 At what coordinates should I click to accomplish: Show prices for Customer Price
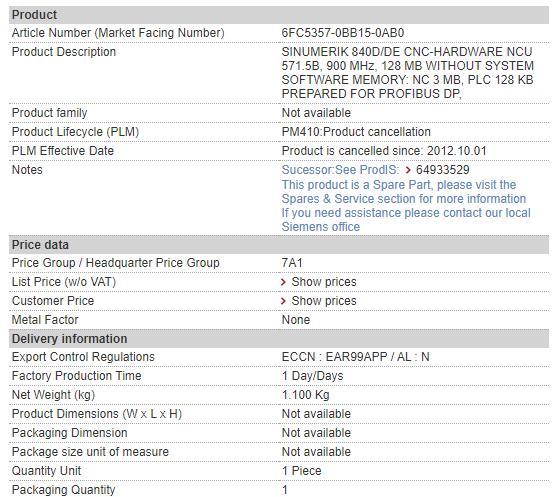click(x=324, y=301)
